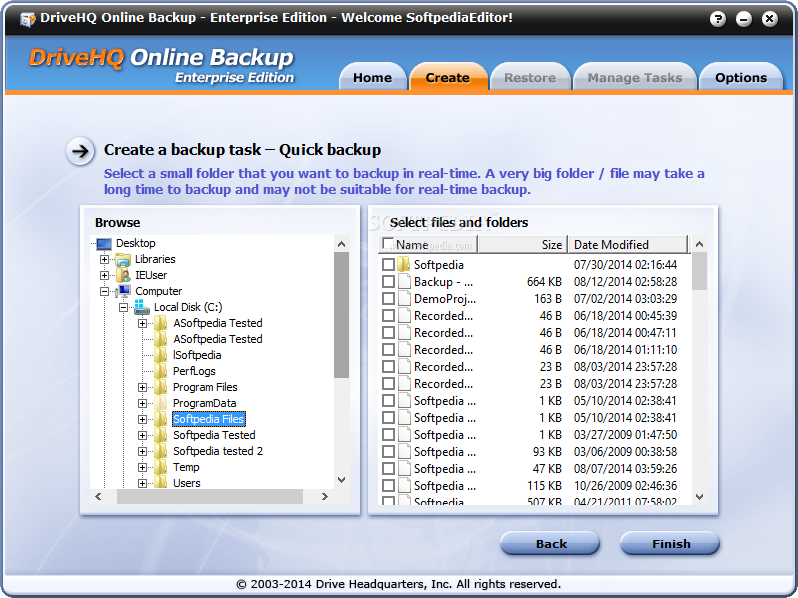Check the Recorded file dated 06/18/2014 00:47:11

point(388,333)
